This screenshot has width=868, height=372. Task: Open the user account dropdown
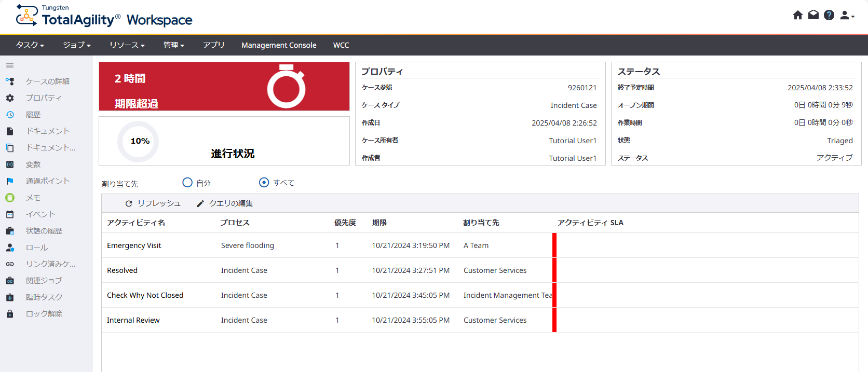point(847,16)
